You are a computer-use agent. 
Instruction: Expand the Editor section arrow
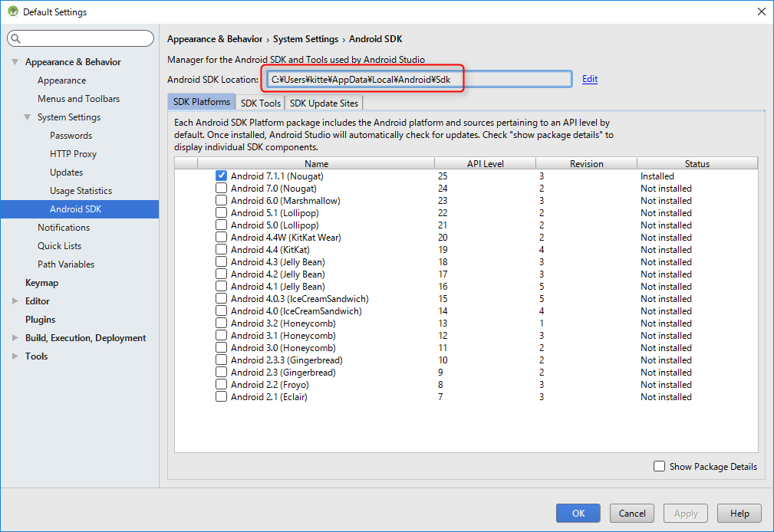(x=15, y=301)
